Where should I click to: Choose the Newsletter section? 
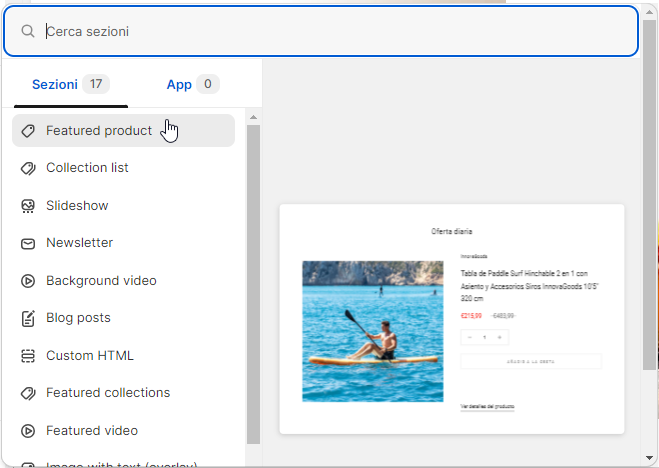[x=79, y=243]
